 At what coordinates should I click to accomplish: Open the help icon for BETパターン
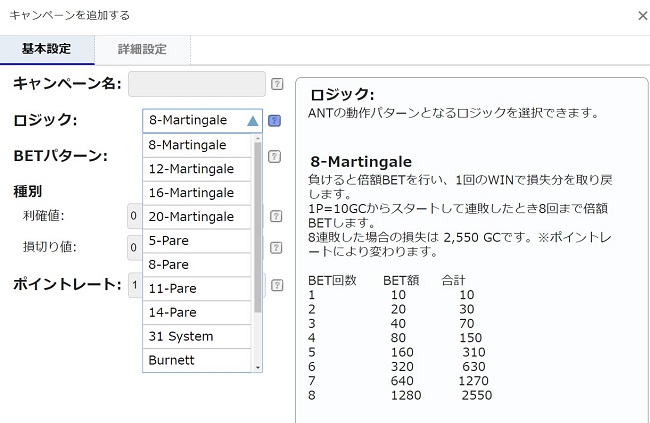275,156
